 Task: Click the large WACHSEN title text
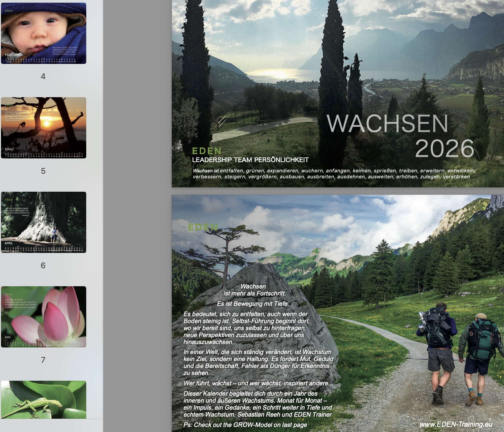point(387,124)
